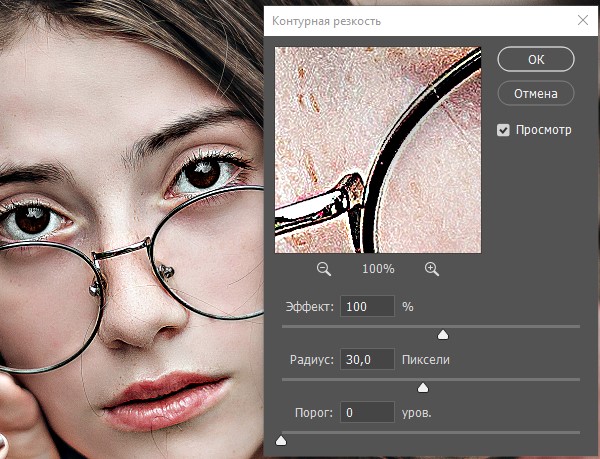This screenshot has width=600, height=459.
Task: Click the woman's lips in the canvas photo
Action: point(166,400)
